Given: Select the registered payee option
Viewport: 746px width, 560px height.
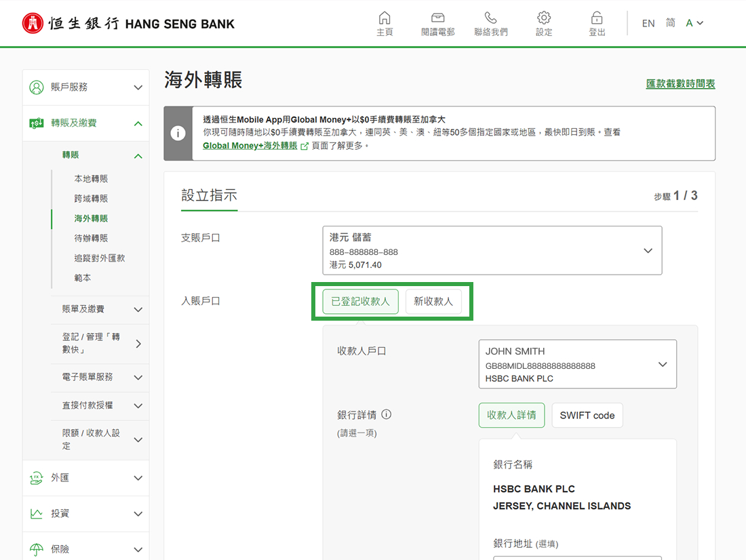Looking at the screenshot, I should click(x=360, y=302).
